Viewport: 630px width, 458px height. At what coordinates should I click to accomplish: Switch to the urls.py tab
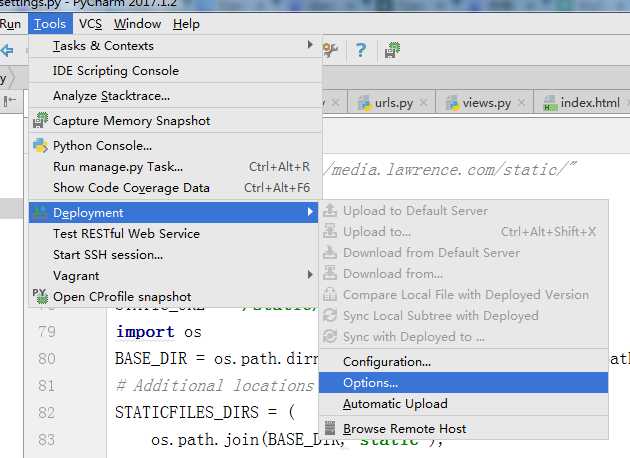[393, 103]
